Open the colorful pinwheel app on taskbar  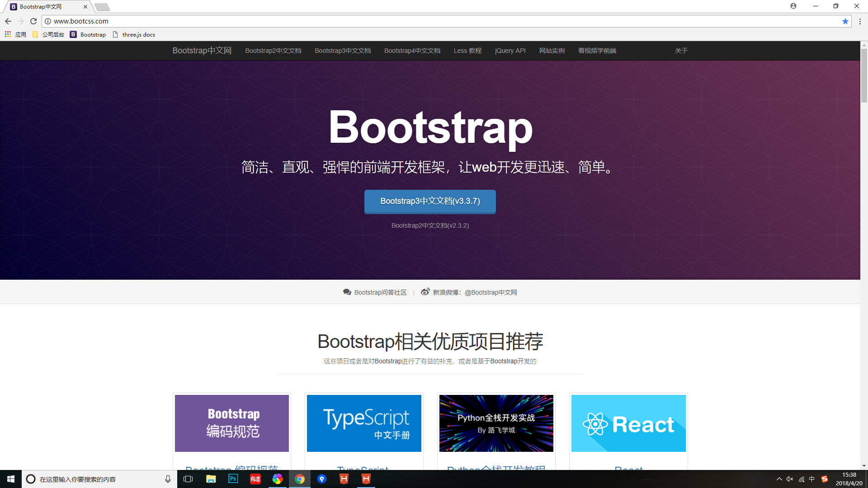pos(277,479)
